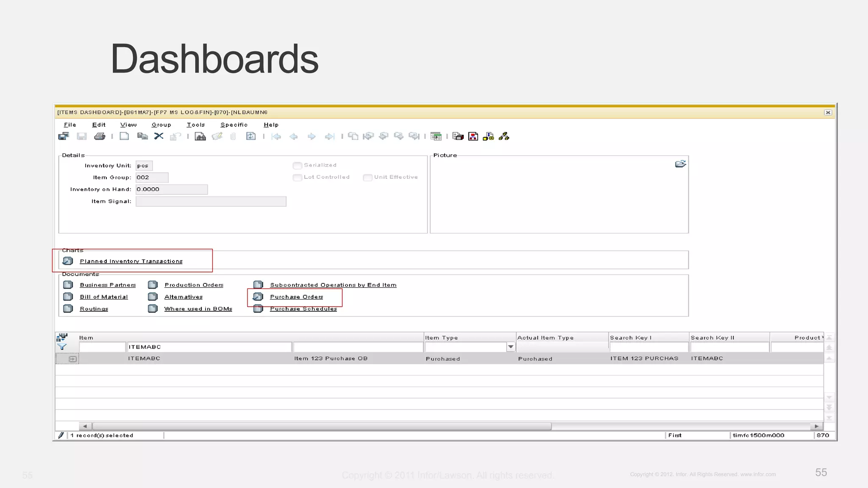The image size is (868, 488).
Task: Toggle the Serialized checkbox
Action: tap(298, 166)
